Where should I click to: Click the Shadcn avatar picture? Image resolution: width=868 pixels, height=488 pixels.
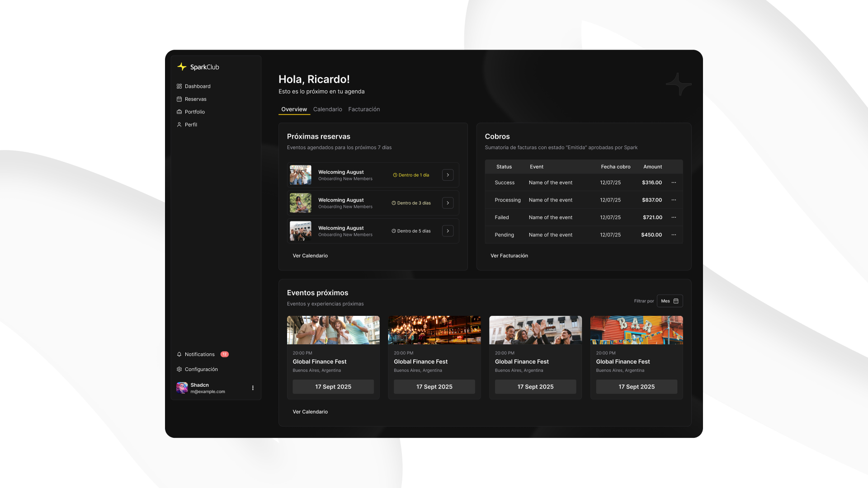(x=182, y=388)
